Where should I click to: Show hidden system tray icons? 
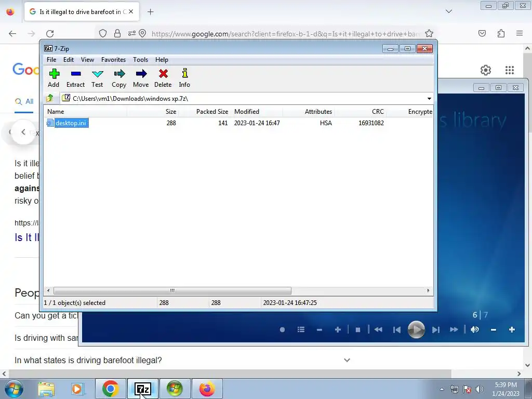442,389
